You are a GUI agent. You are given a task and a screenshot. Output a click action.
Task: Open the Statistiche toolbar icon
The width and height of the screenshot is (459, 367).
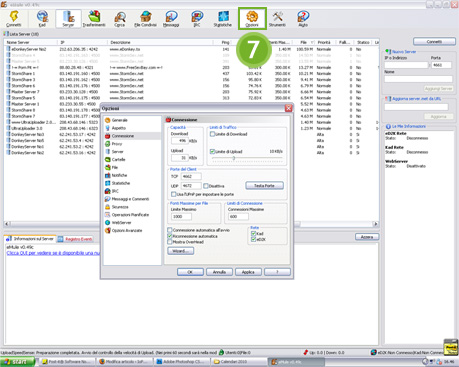tap(223, 19)
